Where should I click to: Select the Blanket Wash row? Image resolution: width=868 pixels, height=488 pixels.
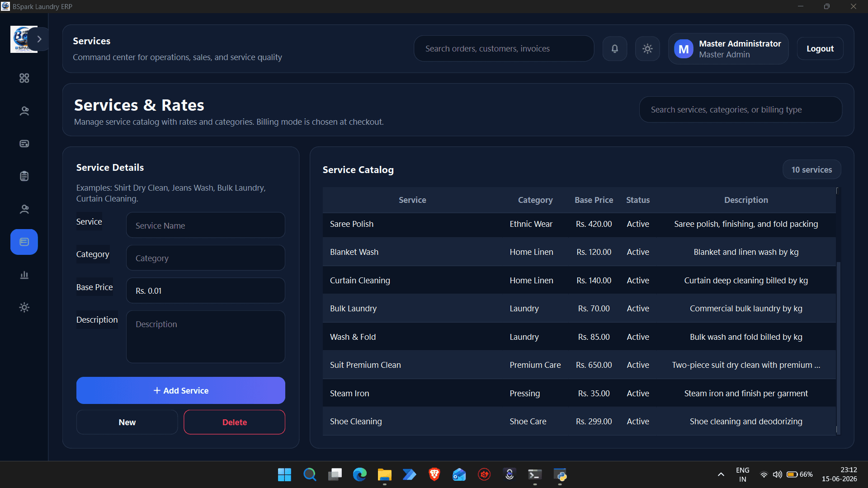[579, 252]
